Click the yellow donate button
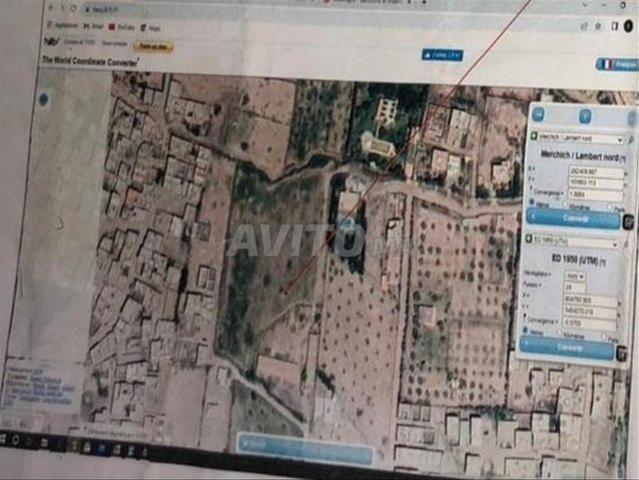 pyautogui.click(x=153, y=46)
